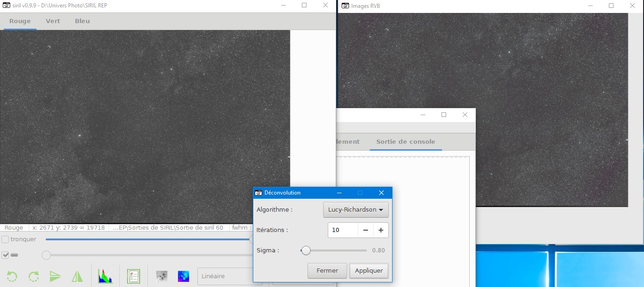The image size is (644, 287).
Task: Click the chain link icon beside checkbox
Action: pyautogui.click(x=14, y=255)
